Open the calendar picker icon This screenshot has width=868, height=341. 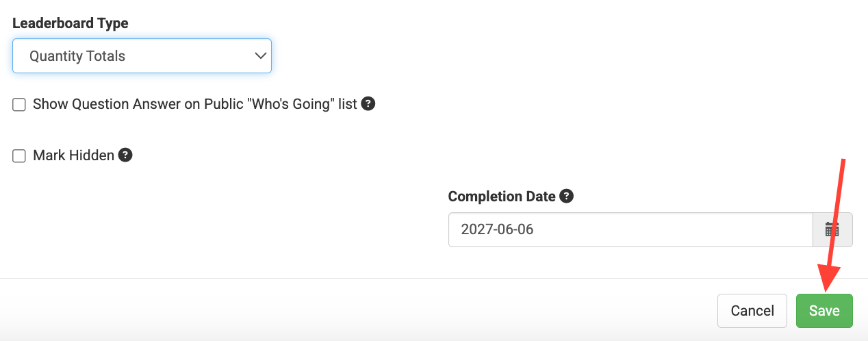point(832,229)
